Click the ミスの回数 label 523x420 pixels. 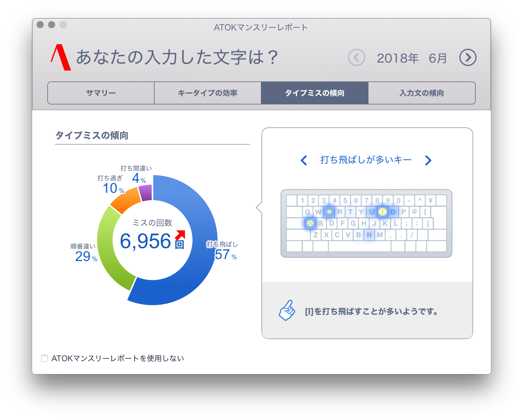[152, 223]
